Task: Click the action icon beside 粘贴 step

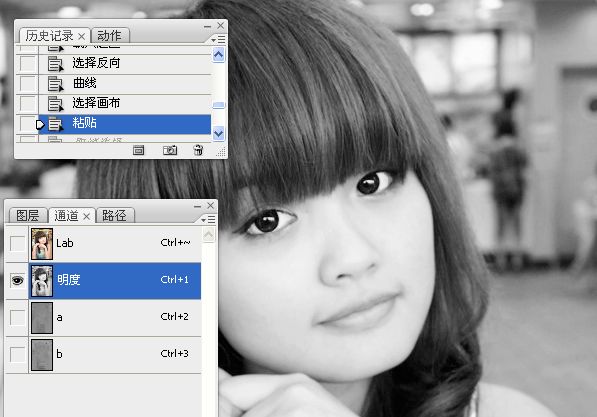Action: coord(56,124)
